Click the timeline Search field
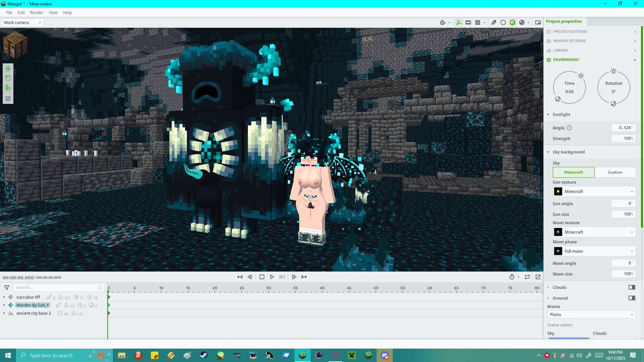This screenshot has width=644, height=362. pos(58,287)
